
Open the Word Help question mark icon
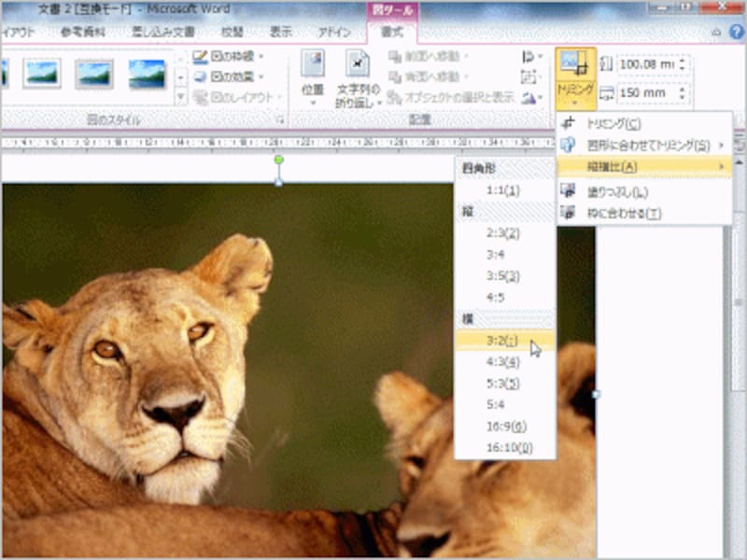click(x=737, y=32)
